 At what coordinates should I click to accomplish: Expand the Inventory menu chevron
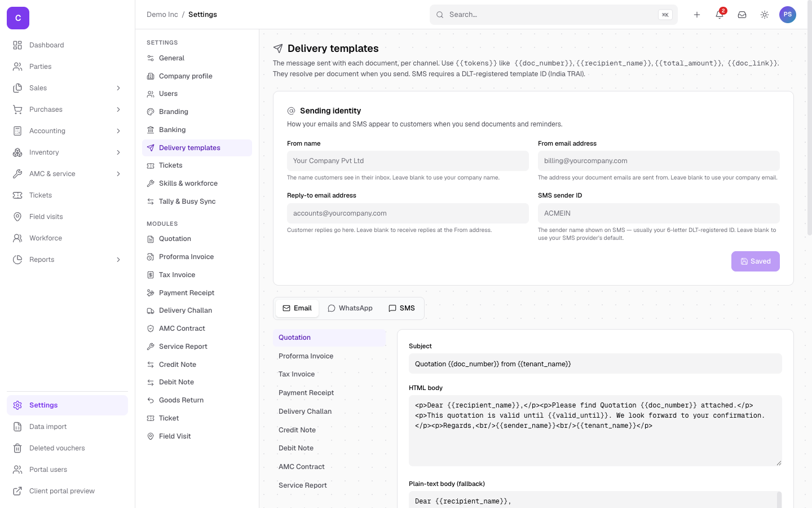point(118,152)
